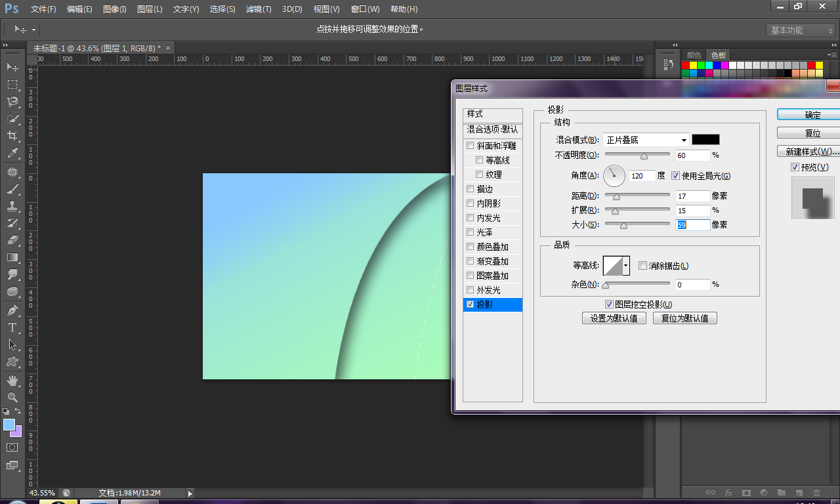Viewport: 840px width, 504px height.
Task: Open the Move tool preset picker arrow
Action: pyautogui.click(x=33, y=30)
